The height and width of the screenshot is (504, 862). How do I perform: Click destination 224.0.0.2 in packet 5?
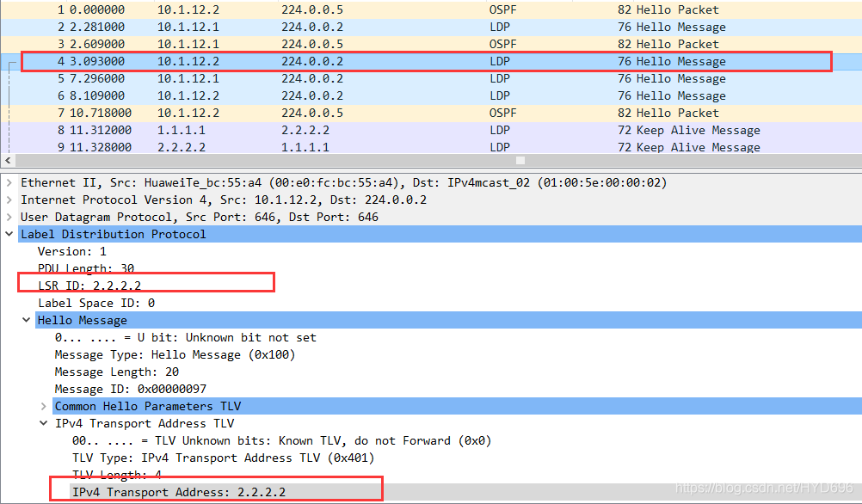(312, 78)
